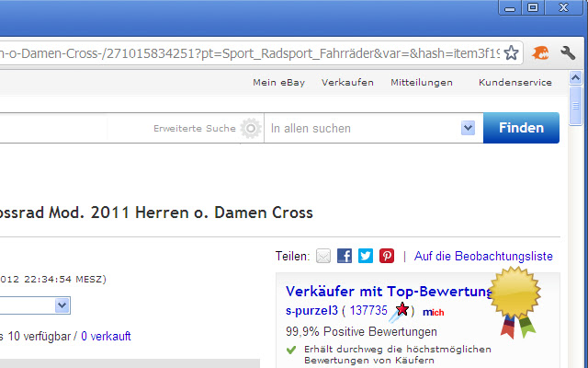Click the Verkäufer mit Top-Bewertung heading

tap(389, 292)
